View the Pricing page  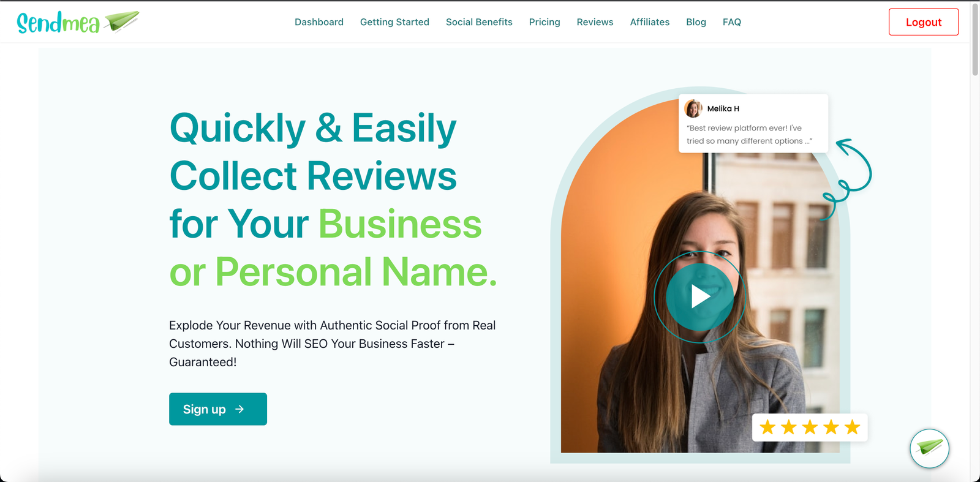[545, 22]
